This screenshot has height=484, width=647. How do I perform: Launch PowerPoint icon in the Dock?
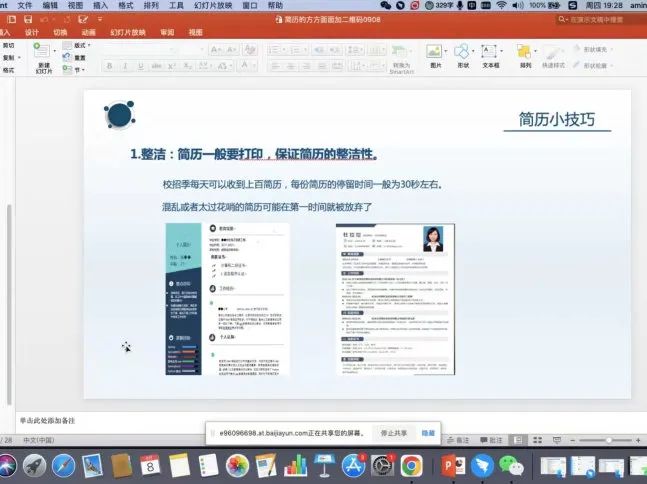click(x=449, y=465)
